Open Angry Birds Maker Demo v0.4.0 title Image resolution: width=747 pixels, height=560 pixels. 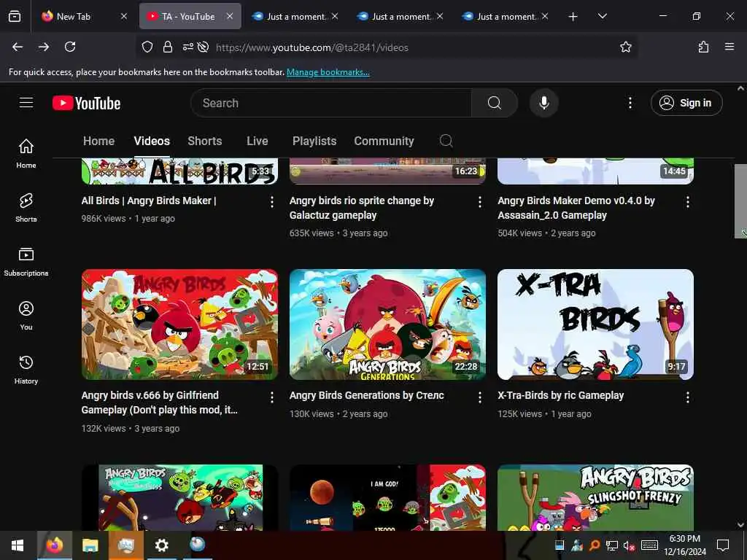point(576,208)
